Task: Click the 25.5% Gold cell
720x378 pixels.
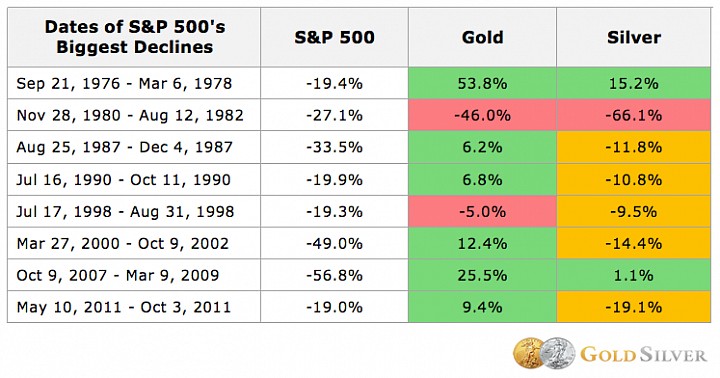Action: [x=482, y=275]
